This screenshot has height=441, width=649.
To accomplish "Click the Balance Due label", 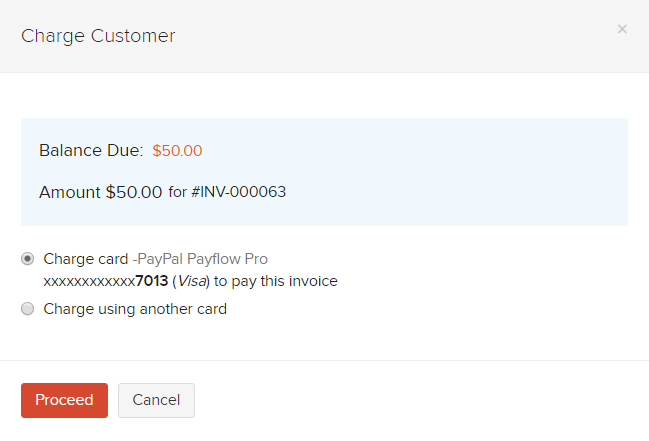I will coord(91,151).
